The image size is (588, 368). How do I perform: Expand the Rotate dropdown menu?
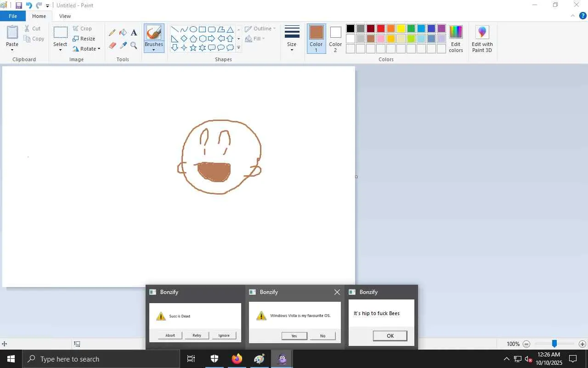point(87,49)
